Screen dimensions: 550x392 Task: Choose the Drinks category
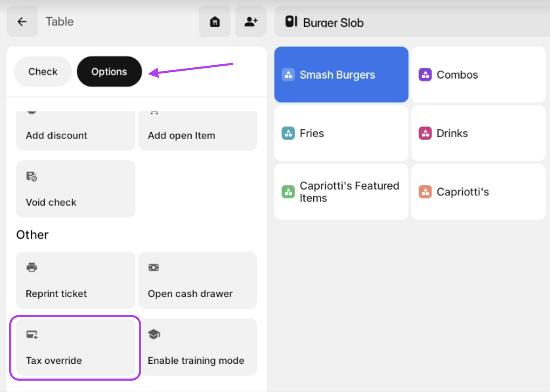[478, 133]
